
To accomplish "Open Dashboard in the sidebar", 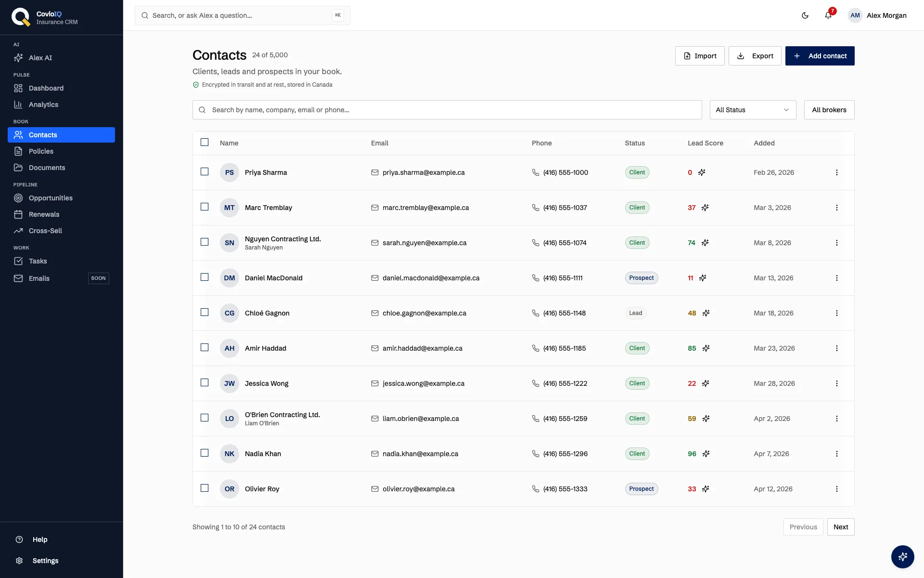I will pos(61,88).
